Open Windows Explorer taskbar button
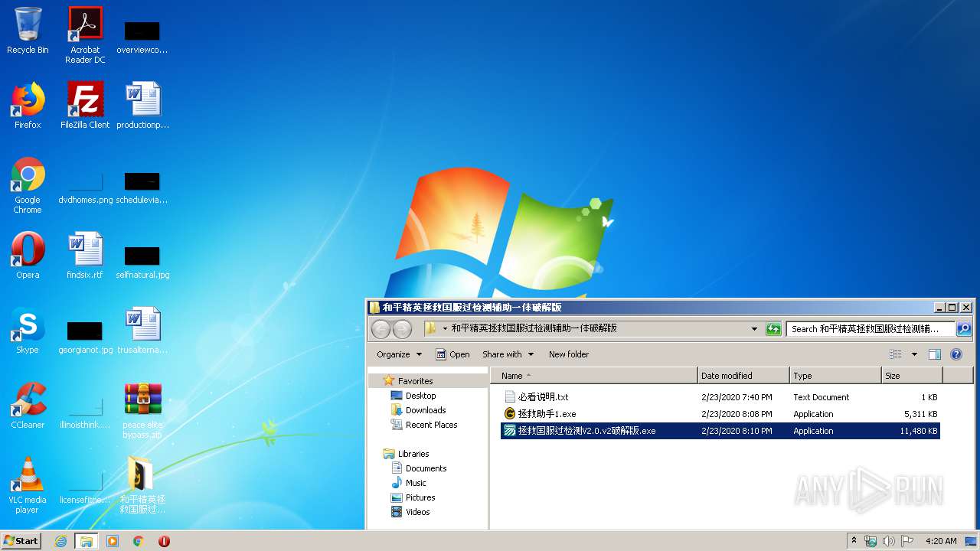Viewport: 980px width, 551px height. 87,541
